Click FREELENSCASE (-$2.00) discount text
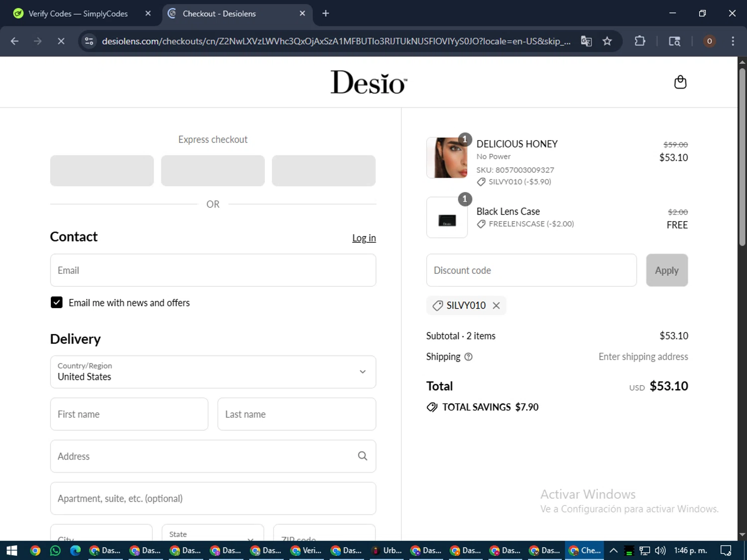This screenshot has width=747, height=560. [531, 224]
